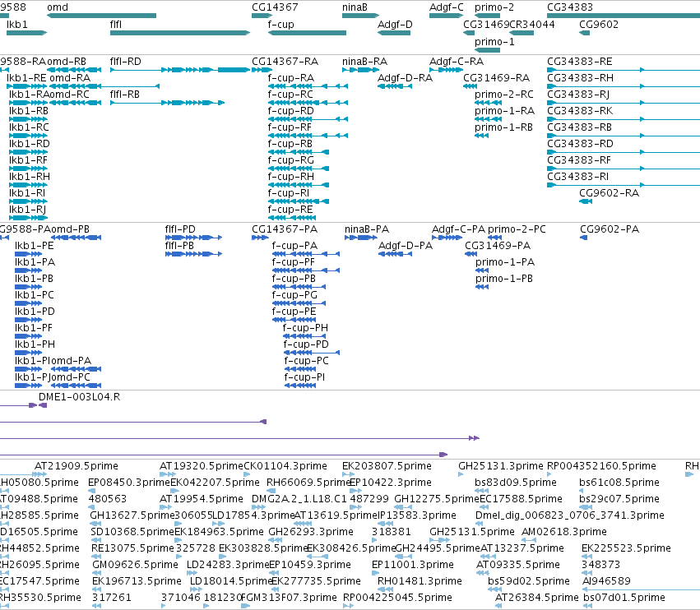Click the omd gene label

tap(58, 7)
